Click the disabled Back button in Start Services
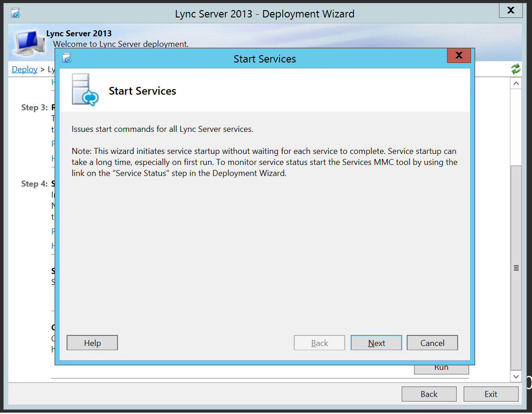Image resolution: width=532 pixels, height=414 pixels. [319, 343]
